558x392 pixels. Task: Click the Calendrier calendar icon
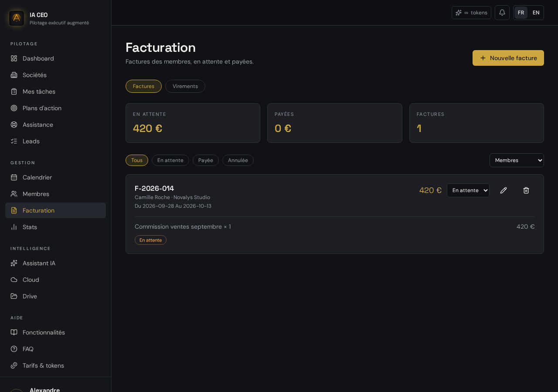click(x=14, y=177)
